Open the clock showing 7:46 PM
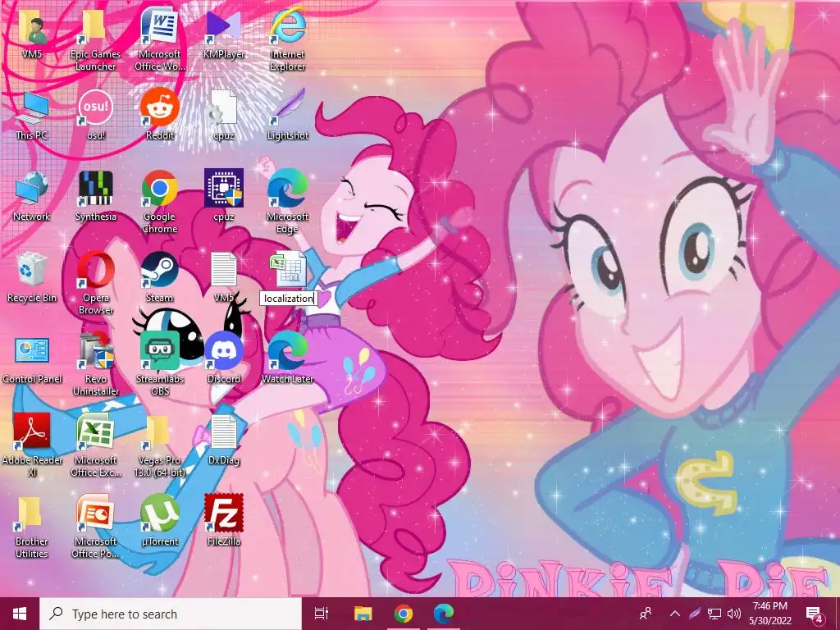 769,614
